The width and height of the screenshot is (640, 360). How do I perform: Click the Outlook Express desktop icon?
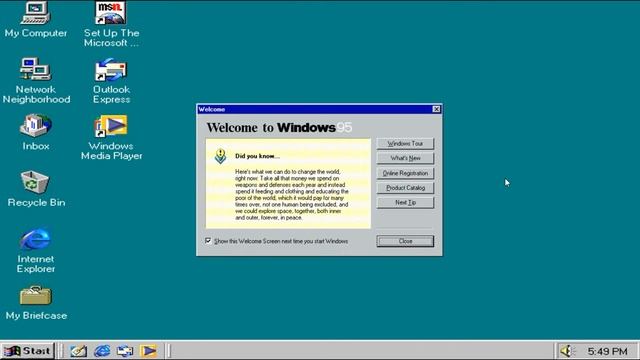click(111, 80)
